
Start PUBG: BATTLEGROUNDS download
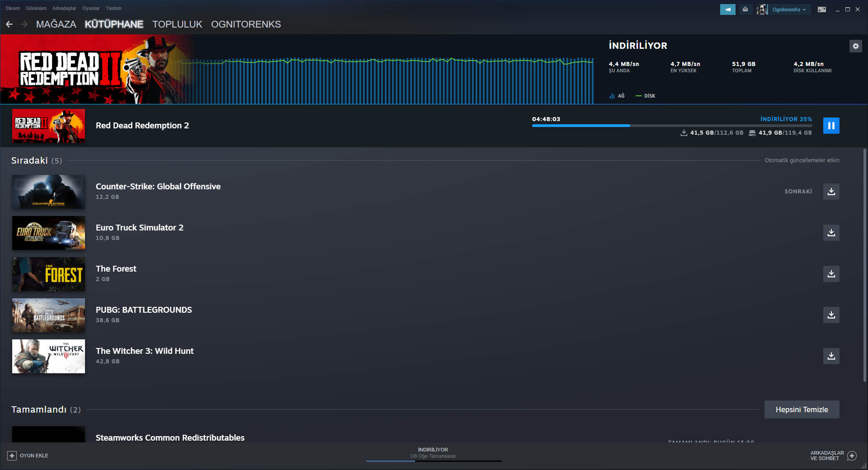coord(831,315)
